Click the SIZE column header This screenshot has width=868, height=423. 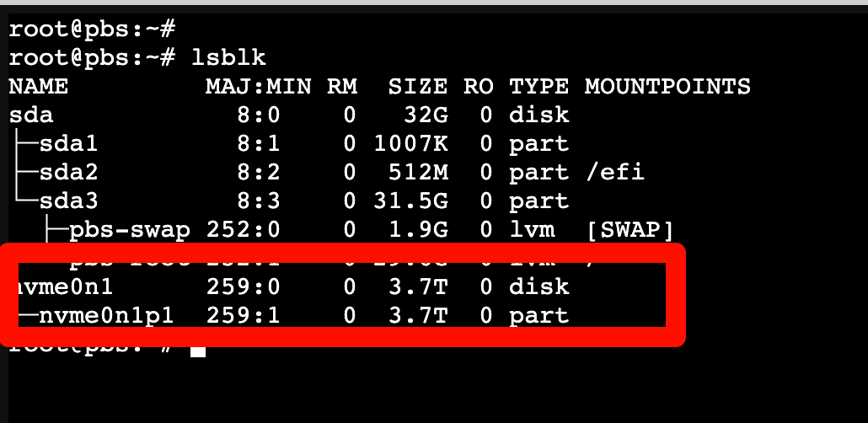418,86
